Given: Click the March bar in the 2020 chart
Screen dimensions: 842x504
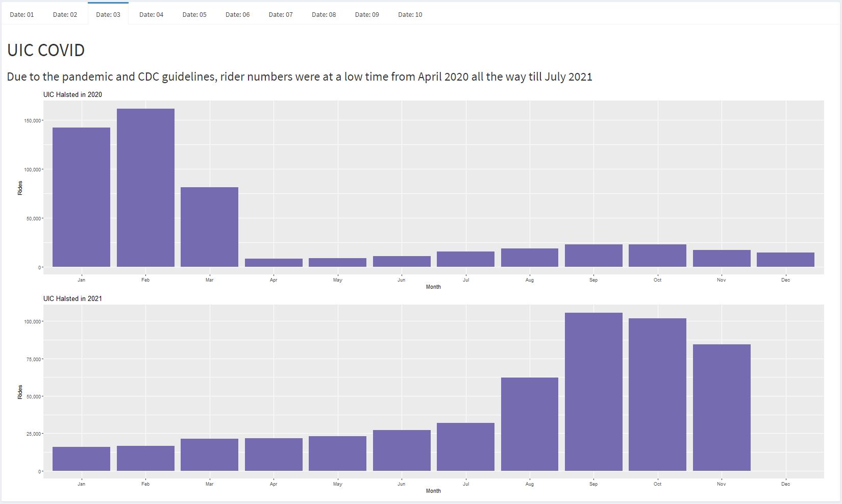Looking at the screenshot, I should pyautogui.click(x=209, y=227).
